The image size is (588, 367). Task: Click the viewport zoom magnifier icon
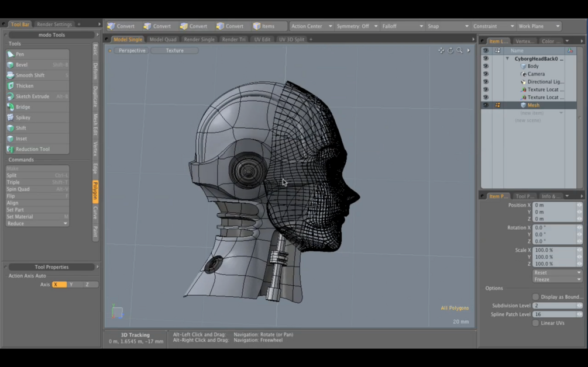459,51
